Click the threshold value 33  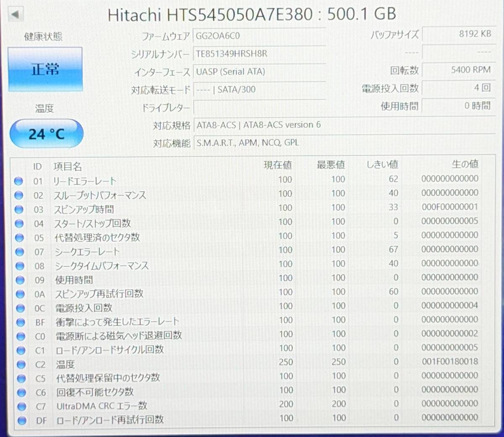393,207
